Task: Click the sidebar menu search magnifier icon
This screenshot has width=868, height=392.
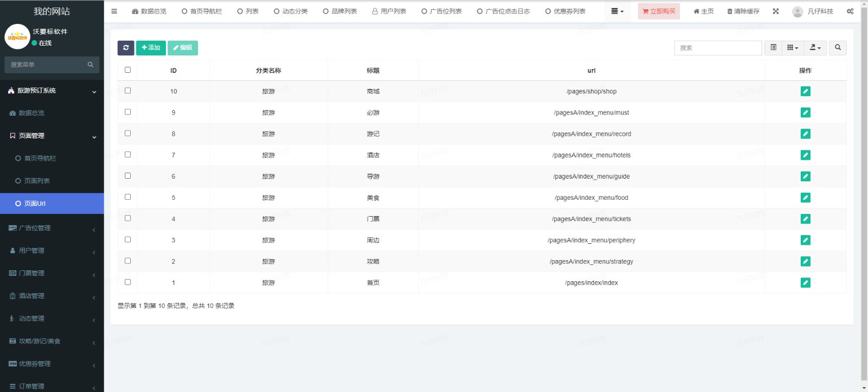Action: click(x=91, y=65)
